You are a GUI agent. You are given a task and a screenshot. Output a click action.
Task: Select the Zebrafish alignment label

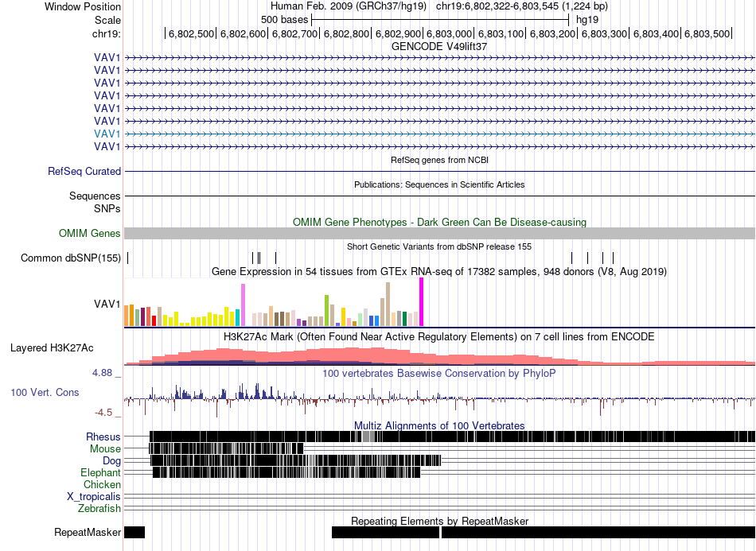(x=99, y=508)
